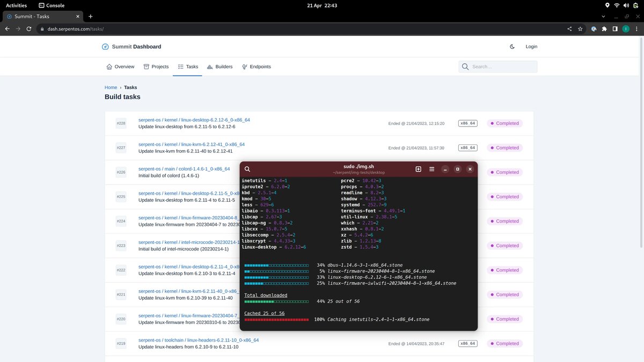
Task: Click the Summit Dashboard logo
Action: (131, 47)
